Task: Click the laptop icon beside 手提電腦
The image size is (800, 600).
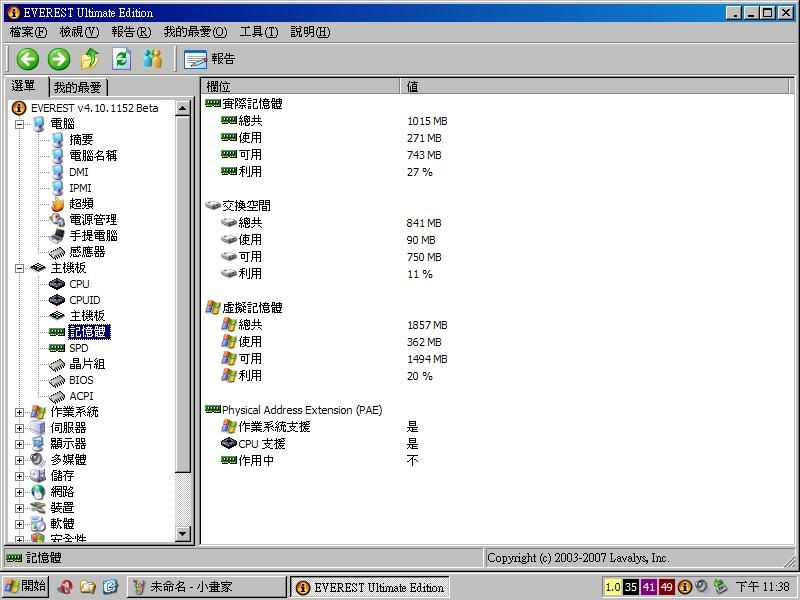Action: click(57, 236)
